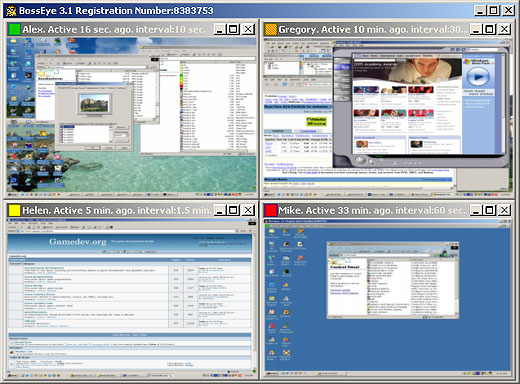Click Mike's red status indicator square
This screenshot has height=384, width=520.
(x=270, y=210)
